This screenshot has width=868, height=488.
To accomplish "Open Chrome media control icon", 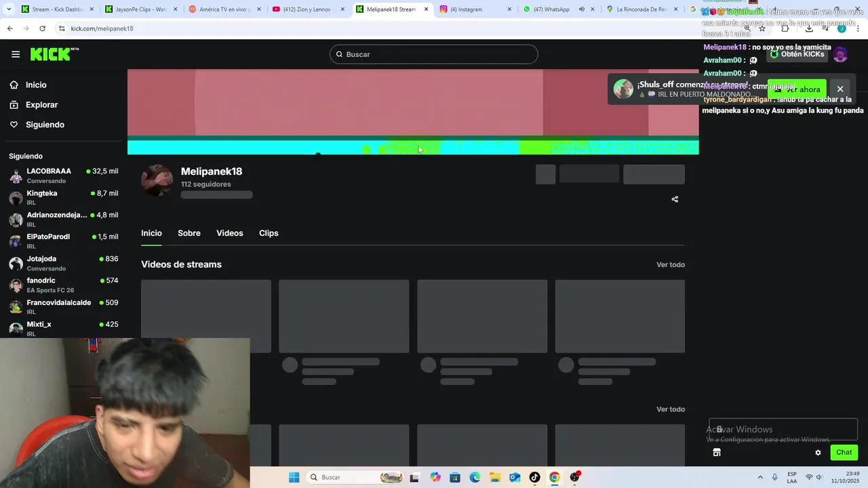I will (825, 28).
